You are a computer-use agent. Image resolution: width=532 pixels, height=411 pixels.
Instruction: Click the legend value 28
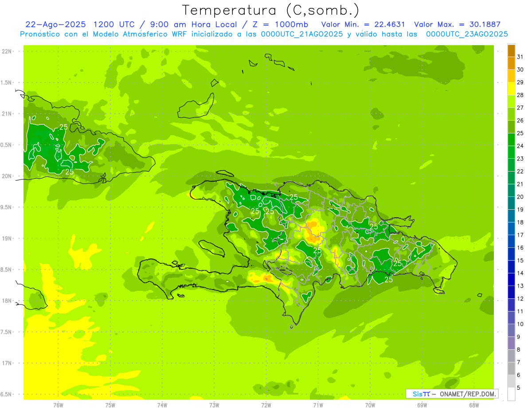(x=520, y=95)
